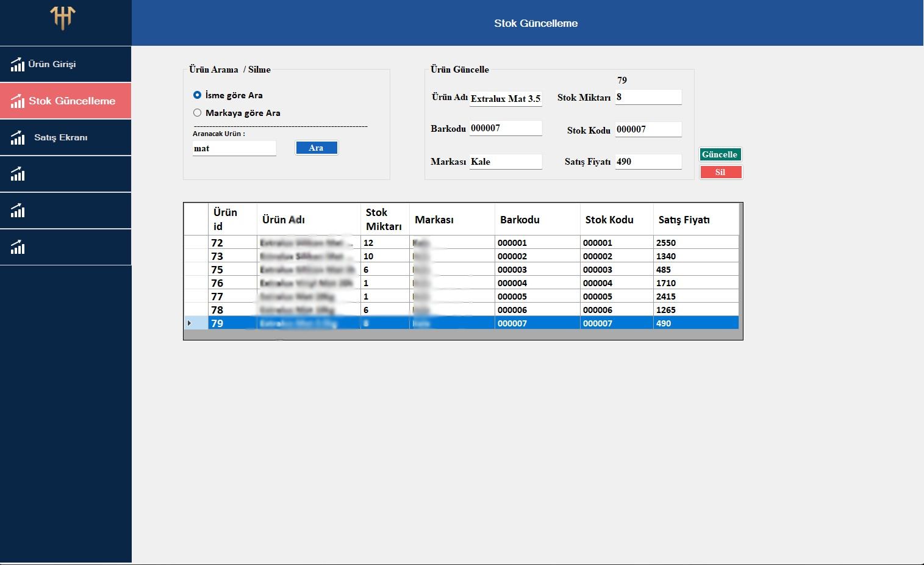The width and height of the screenshot is (924, 565).
Task: Focus the Aranacak Ürün search field
Action: [x=234, y=148]
